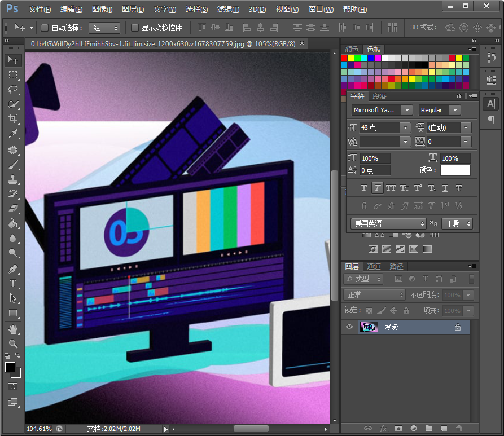This screenshot has width=504, height=436.
Task: Click the Create new layer icon
Action: point(444,429)
